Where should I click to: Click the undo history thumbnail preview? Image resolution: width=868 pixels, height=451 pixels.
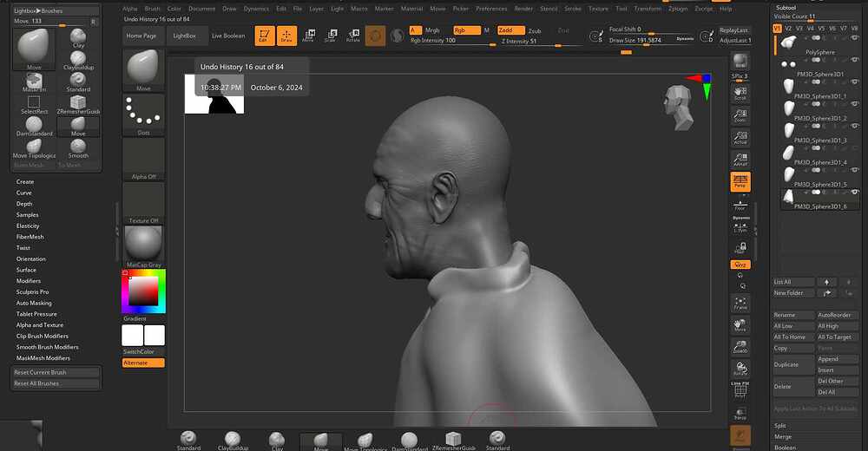214,94
